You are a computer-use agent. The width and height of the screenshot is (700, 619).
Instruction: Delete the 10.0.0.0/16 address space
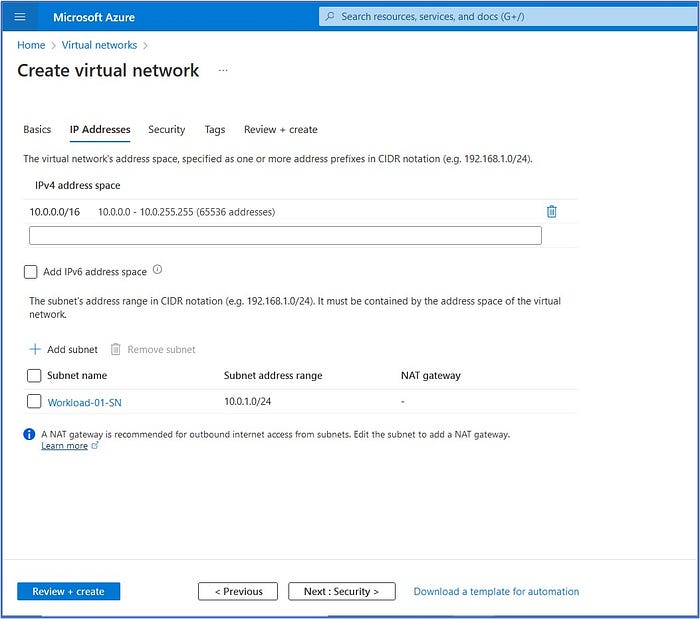click(551, 212)
